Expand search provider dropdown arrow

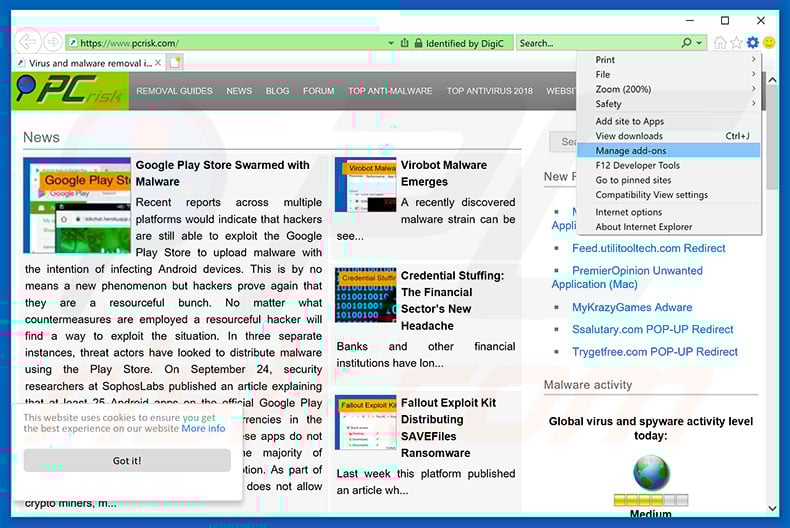pos(699,43)
